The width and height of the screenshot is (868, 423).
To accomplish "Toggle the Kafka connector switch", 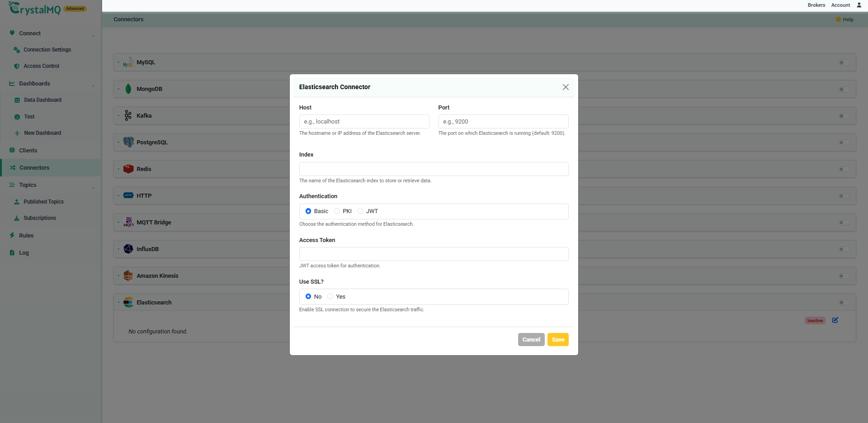I will point(844,116).
